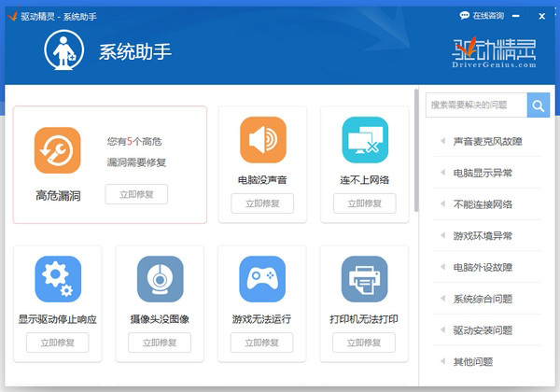
Task: Select the 游戏无法运行 gamepad icon
Action: point(262,279)
